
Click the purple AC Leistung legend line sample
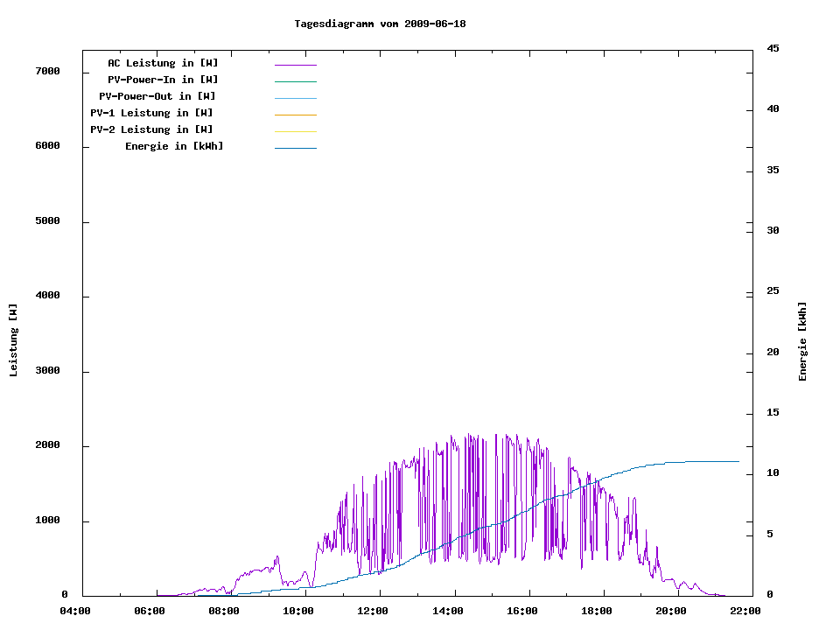295,65
